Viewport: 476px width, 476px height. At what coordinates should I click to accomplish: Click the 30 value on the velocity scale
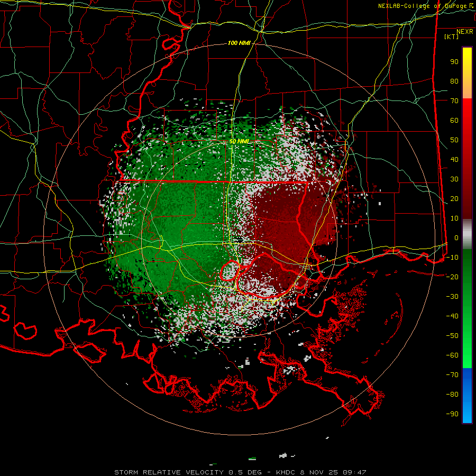click(x=454, y=179)
